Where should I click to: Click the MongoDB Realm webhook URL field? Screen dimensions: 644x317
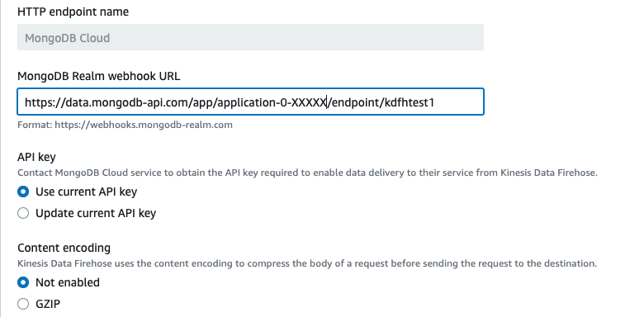[250, 102]
